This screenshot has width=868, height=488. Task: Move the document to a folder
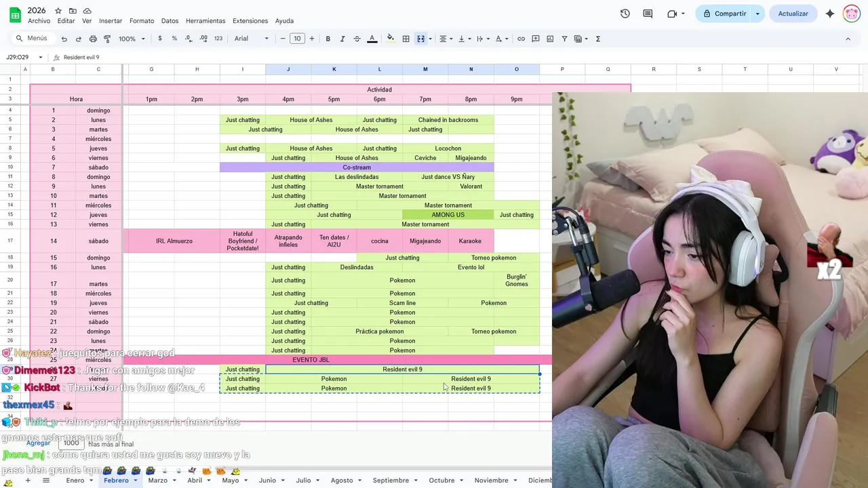pos(73,11)
